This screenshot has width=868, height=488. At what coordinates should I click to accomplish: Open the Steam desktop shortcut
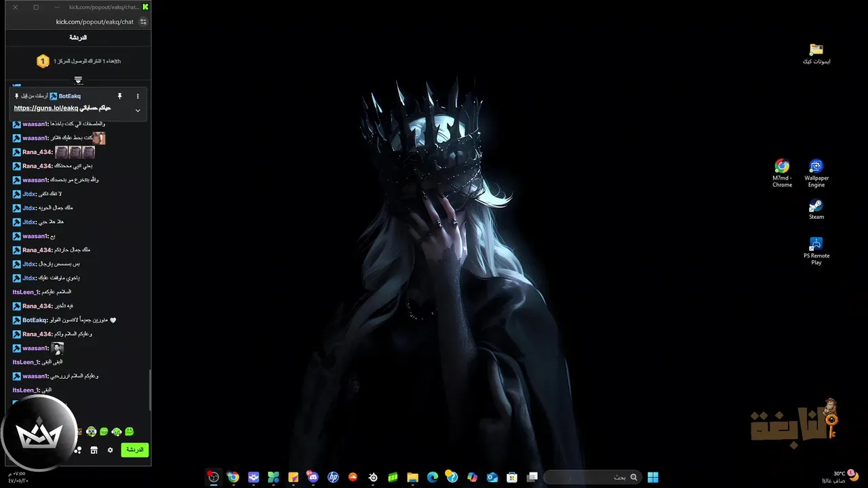point(816,209)
